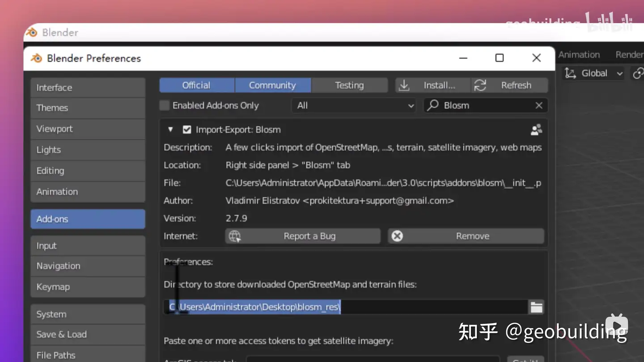The height and width of the screenshot is (362, 644).
Task: Go to the Editing preferences section
Action: tap(88, 170)
